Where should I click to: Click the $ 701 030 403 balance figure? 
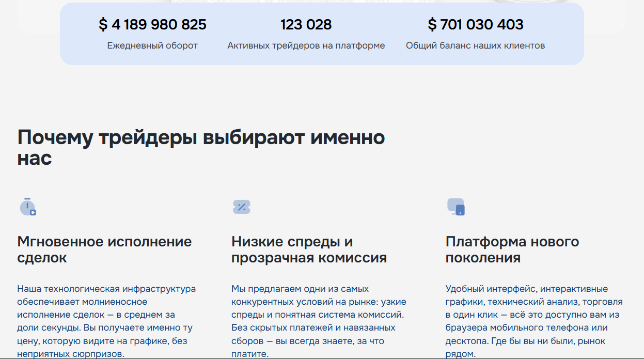pos(476,24)
